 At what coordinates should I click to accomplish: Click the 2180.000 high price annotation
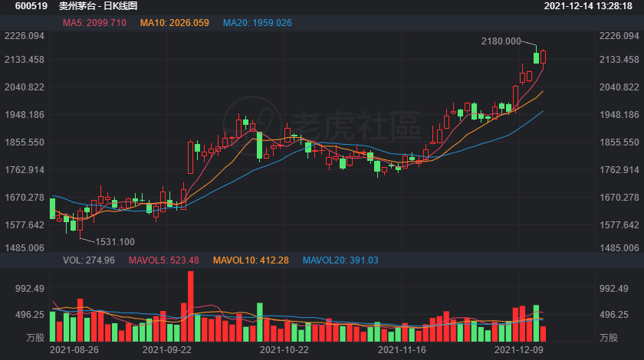(501, 41)
